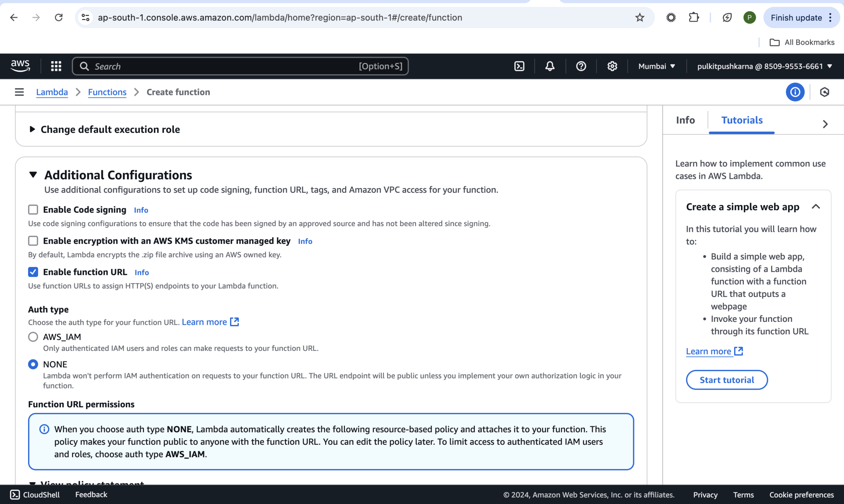This screenshot has height=504, width=844.
Task: Enable Code signing checkbox
Action: pyautogui.click(x=33, y=209)
